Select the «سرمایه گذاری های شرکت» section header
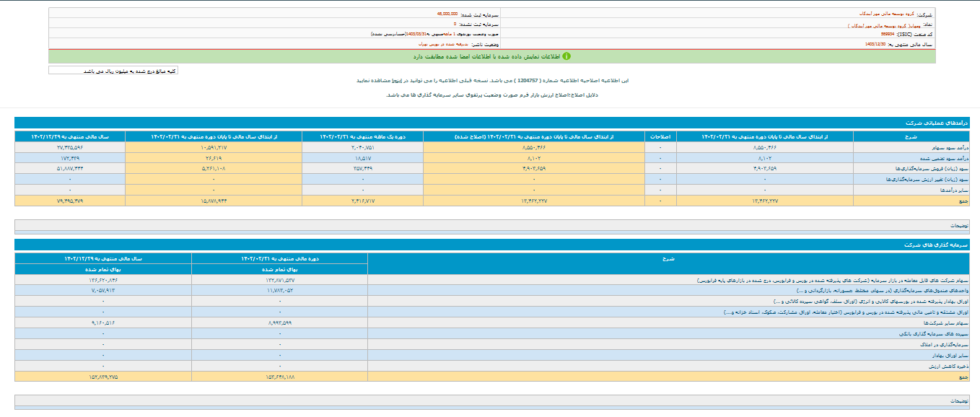 pyautogui.click(x=938, y=245)
